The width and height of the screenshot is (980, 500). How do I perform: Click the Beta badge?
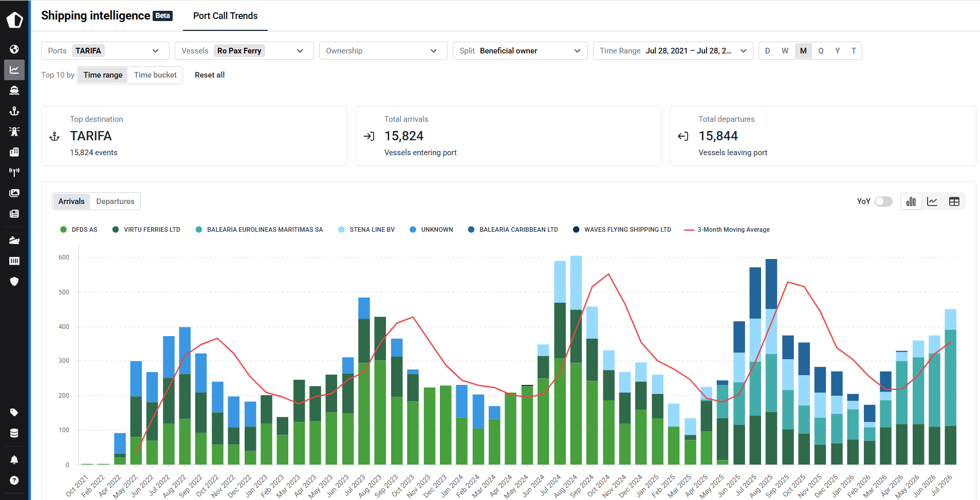pos(163,16)
